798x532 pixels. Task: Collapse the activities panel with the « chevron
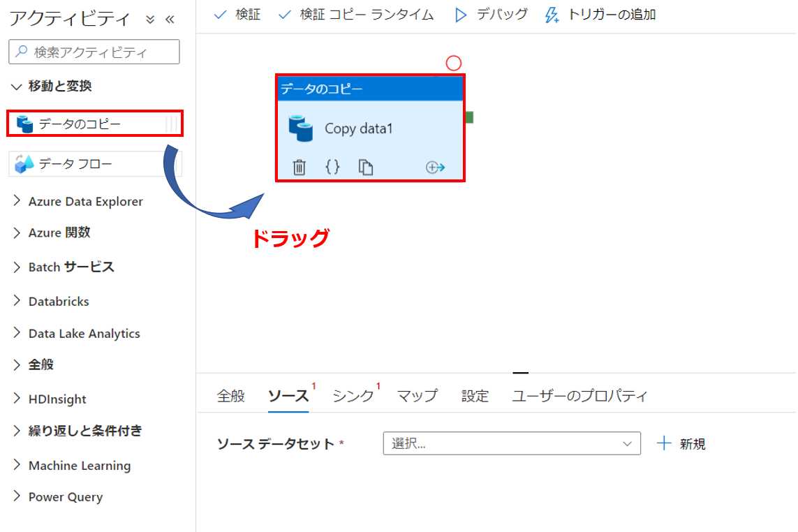click(x=170, y=19)
